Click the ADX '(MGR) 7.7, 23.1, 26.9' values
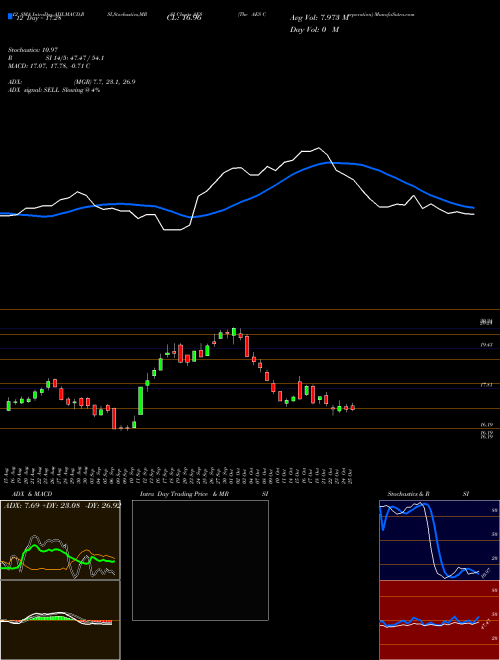This screenshot has width=500, height=660. [104, 82]
